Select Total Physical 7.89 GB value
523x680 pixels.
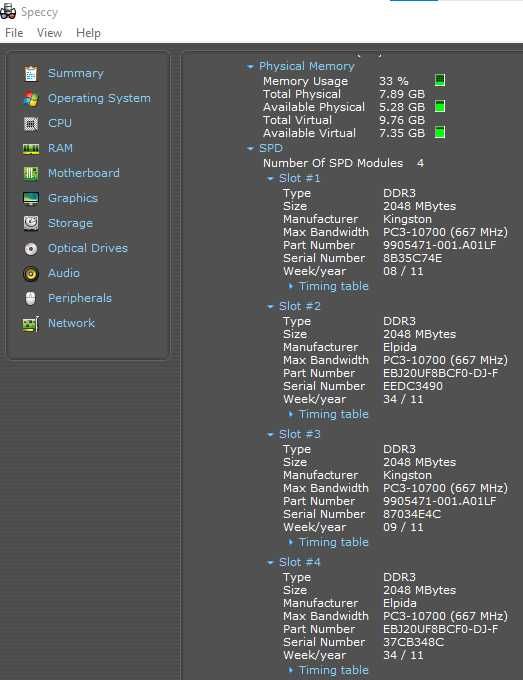point(402,94)
